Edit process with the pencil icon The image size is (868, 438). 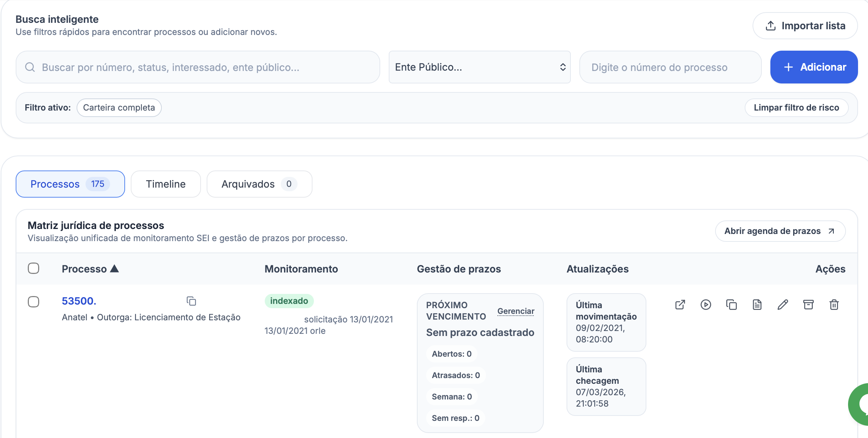pos(782,305)
